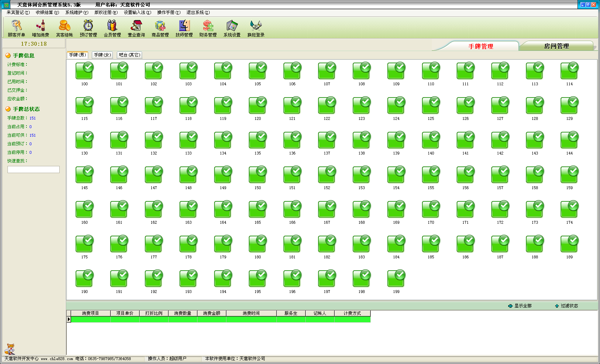Click the 过滤状态 button
Screen dimensions: 600x364
click(566, 306)
